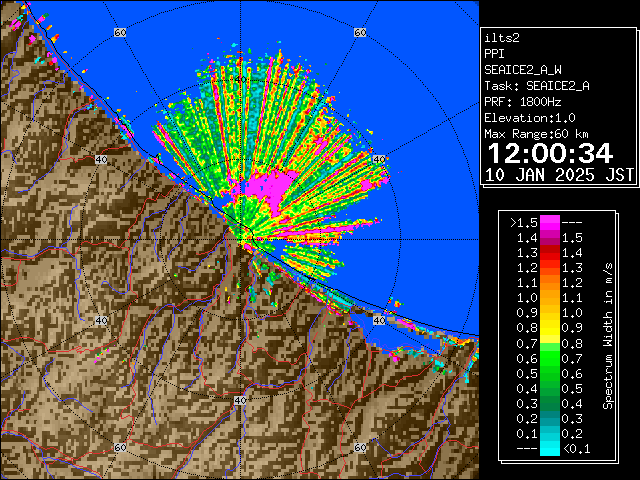Screen dimensions: 640x480
Task: Click the 'SEAICE2_A_W' product label
Action: click(x=523, y=70)
